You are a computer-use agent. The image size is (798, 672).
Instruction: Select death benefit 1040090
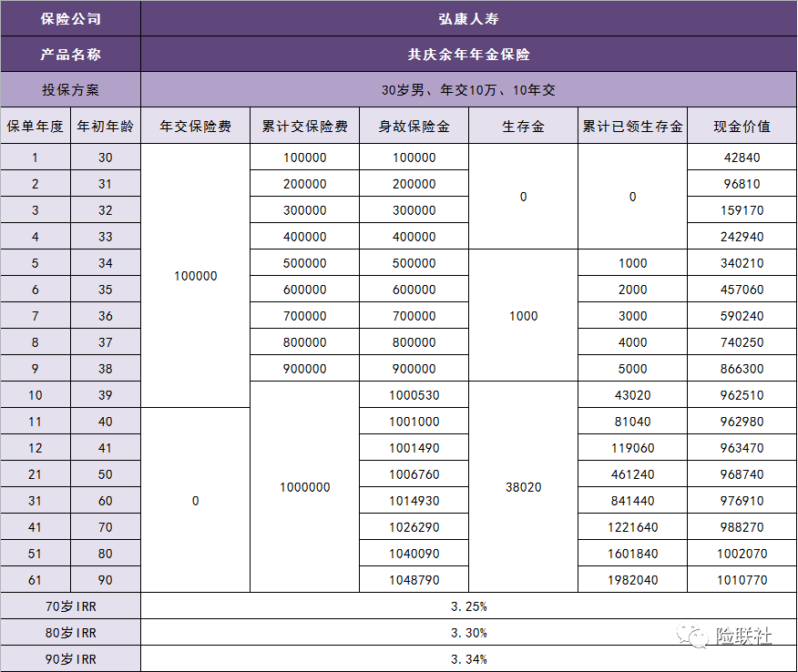tap(414, 554)
